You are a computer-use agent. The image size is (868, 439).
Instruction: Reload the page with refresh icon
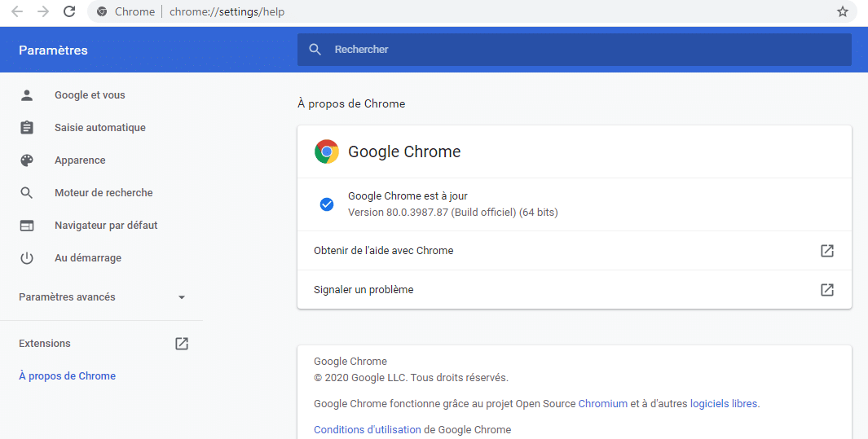pos(69,11)
